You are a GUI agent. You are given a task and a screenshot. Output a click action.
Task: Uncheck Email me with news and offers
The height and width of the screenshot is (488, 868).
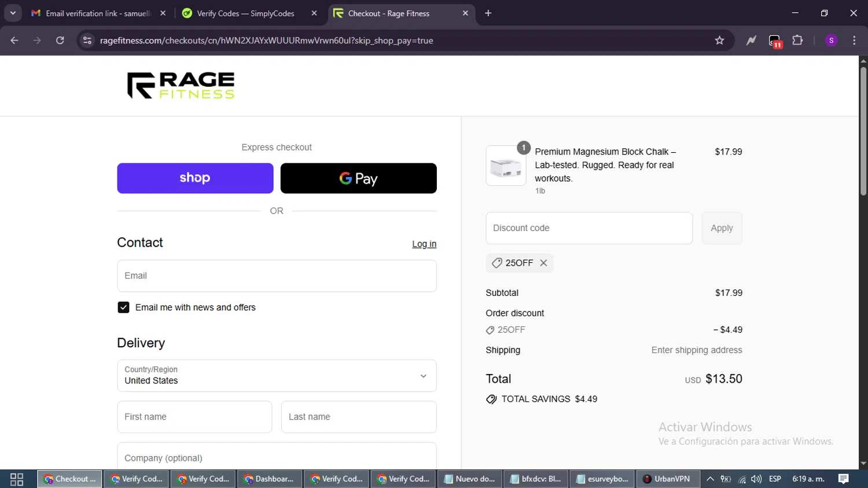pos(123,307)
